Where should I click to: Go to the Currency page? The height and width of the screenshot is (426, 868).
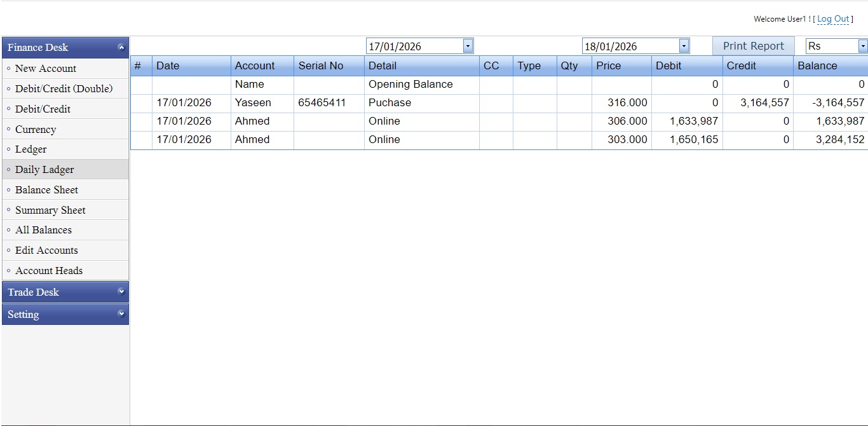36,129
